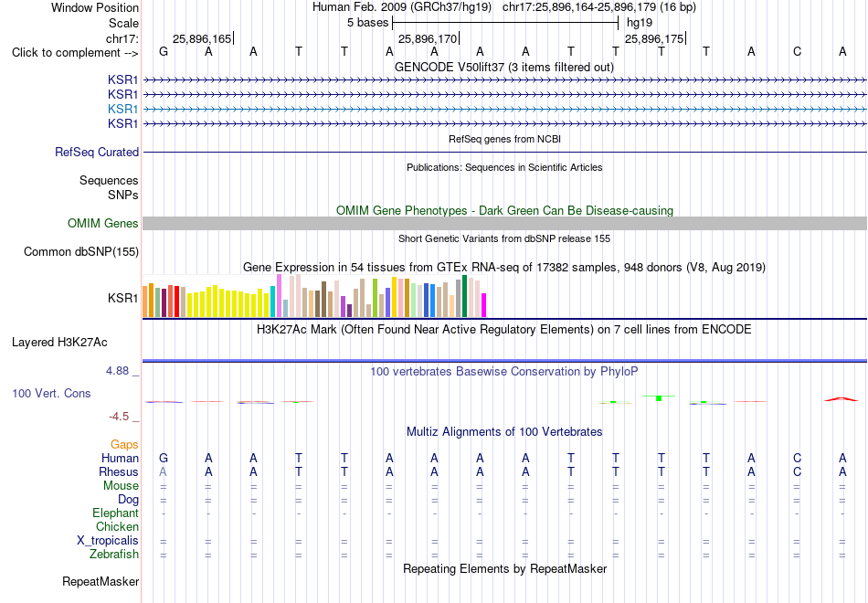The height and width of the screenshot is (603, 868).
Task: Click the light-blue KSR1 transcript arrow line
Action: tap(504, 109)
